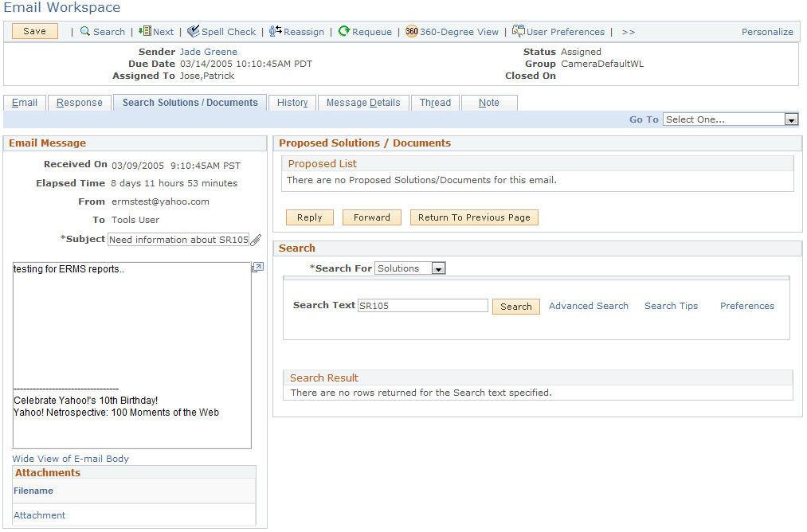Open the Search For dropdown showing Solutions

point(437,268)
